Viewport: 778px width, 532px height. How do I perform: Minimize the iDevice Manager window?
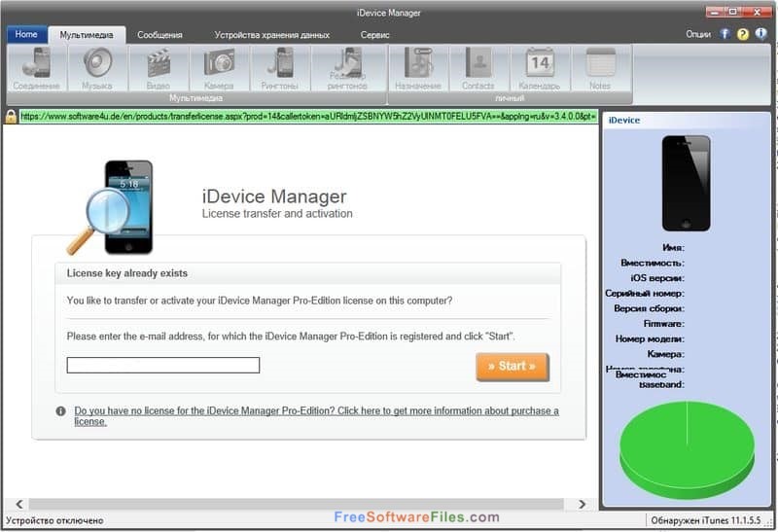click(x=715, y=12)
